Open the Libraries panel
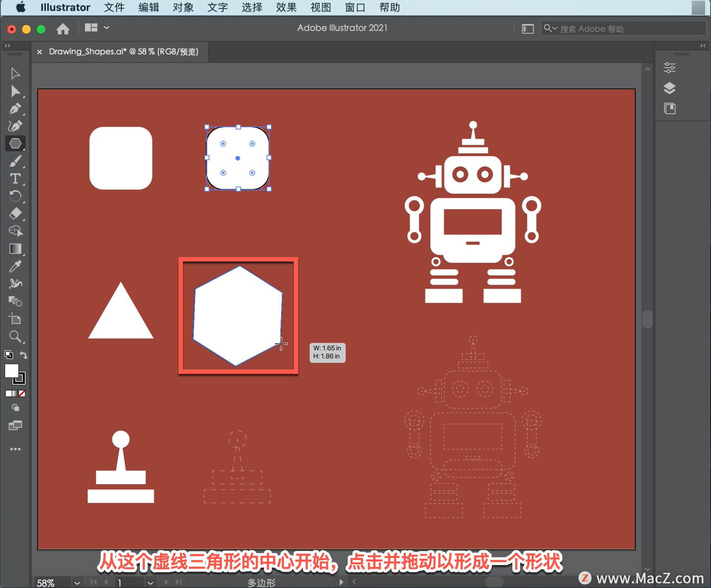 [x=670, y=109]
